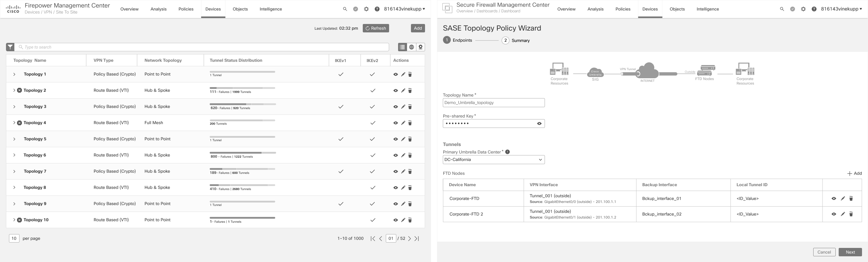Open settings gear in Firepower Management Center header
The width and height of the screenshot is (868, 262).
(x=366, y=9)
